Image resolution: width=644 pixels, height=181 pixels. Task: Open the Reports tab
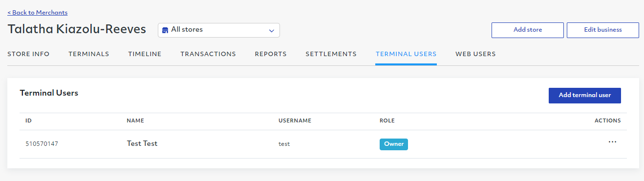click(271, 54)
